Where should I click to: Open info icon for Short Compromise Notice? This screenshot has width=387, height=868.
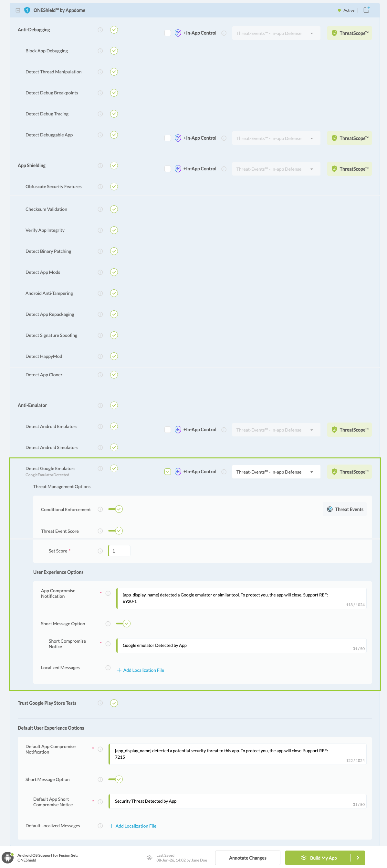tap(108, 644)
